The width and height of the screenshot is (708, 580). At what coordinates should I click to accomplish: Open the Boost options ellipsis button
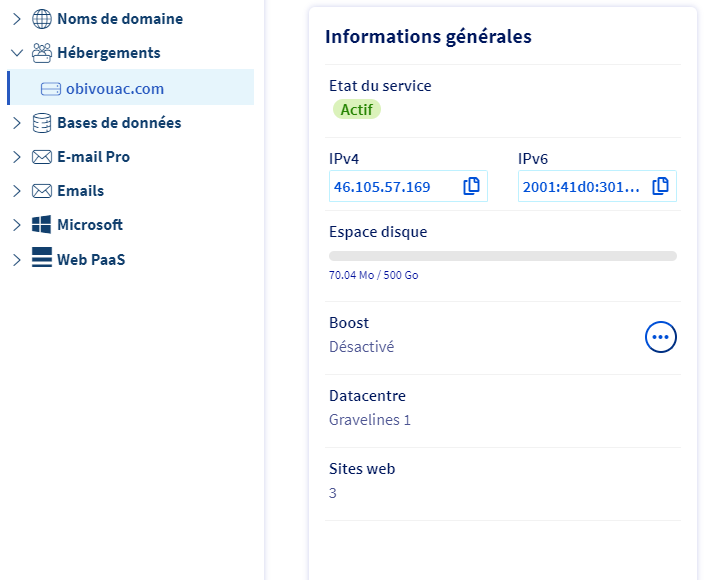[x=660, y=337]
